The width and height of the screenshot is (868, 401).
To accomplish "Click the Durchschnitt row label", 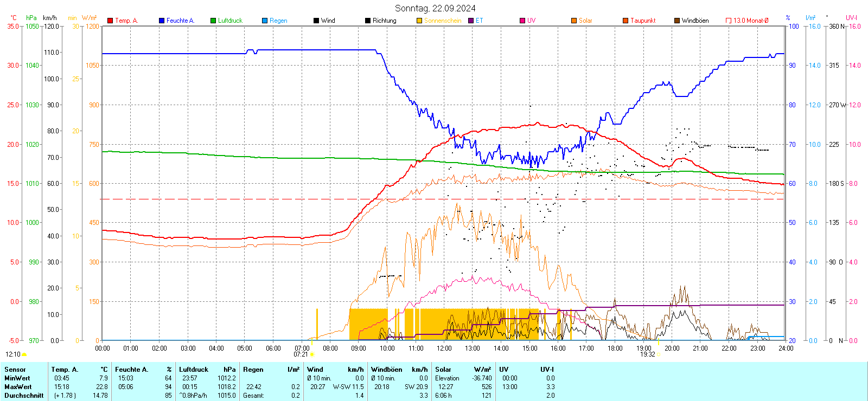I will click(x=24, y=396).
